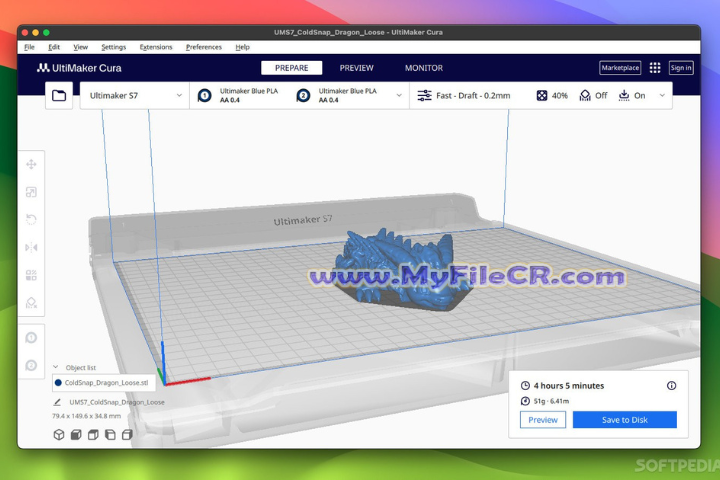Open the Edit menu
The height and width of the screenshot is (480, 720).
[x=54, y=47]
